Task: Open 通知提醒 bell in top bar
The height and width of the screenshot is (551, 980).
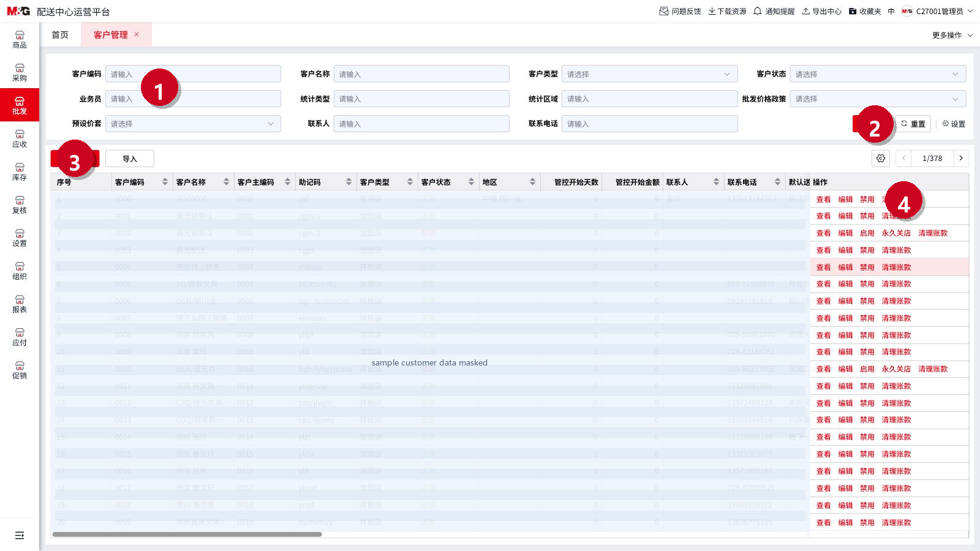Action: click(774, 11)
